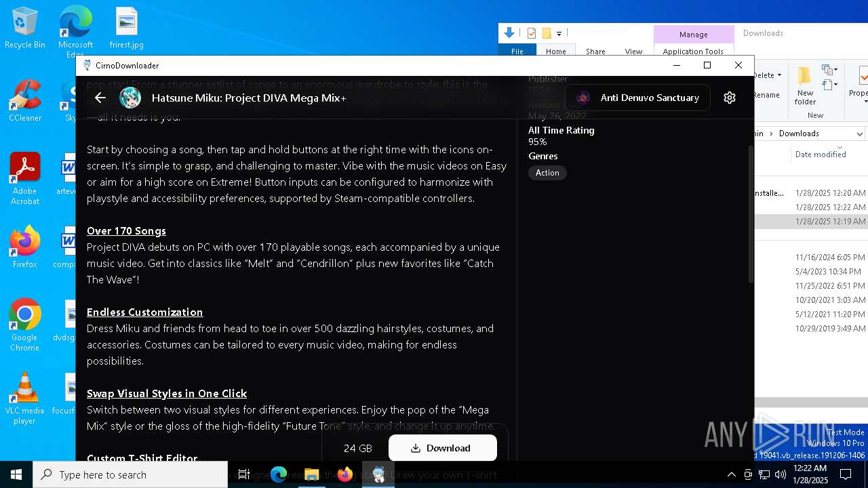Viewport: 868px width, 488px height.
Task: Open Edge from the taskbar
Action: click(279, 474)
